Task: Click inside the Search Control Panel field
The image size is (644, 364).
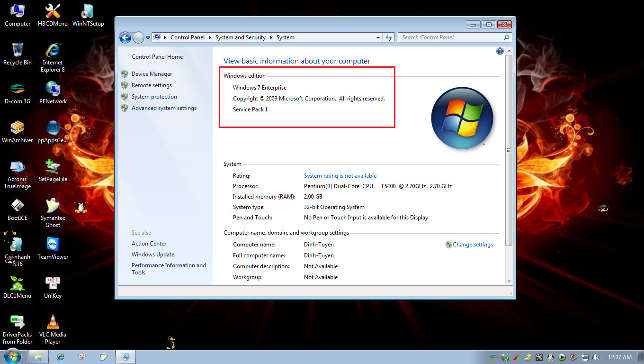Action: click(450, 37)
